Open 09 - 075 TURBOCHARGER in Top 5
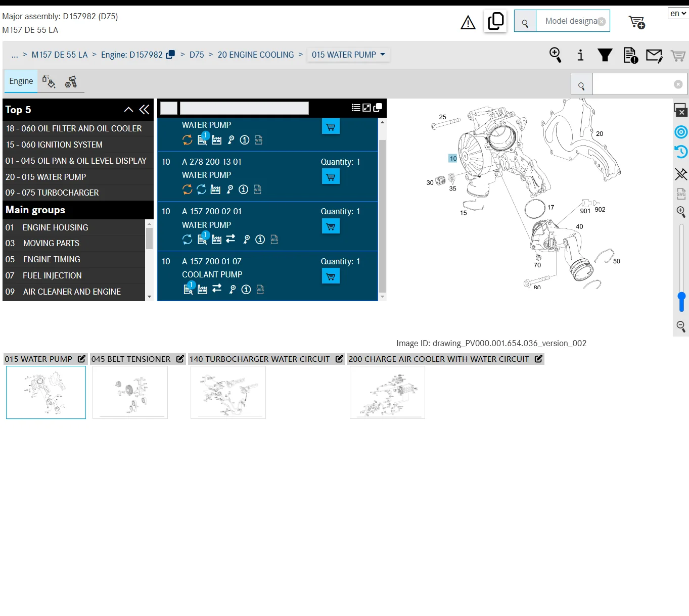Image resolution: width=689 pixels, height=616 pixels. click(78, 193)
